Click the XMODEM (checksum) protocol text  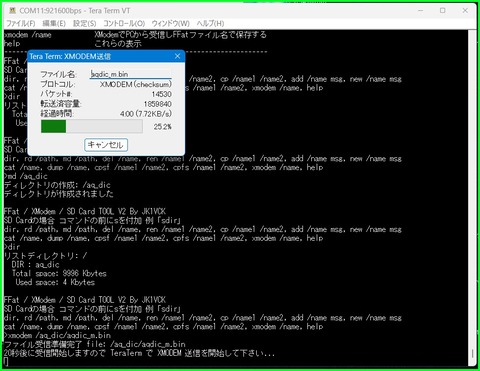[x=136, y=84]
